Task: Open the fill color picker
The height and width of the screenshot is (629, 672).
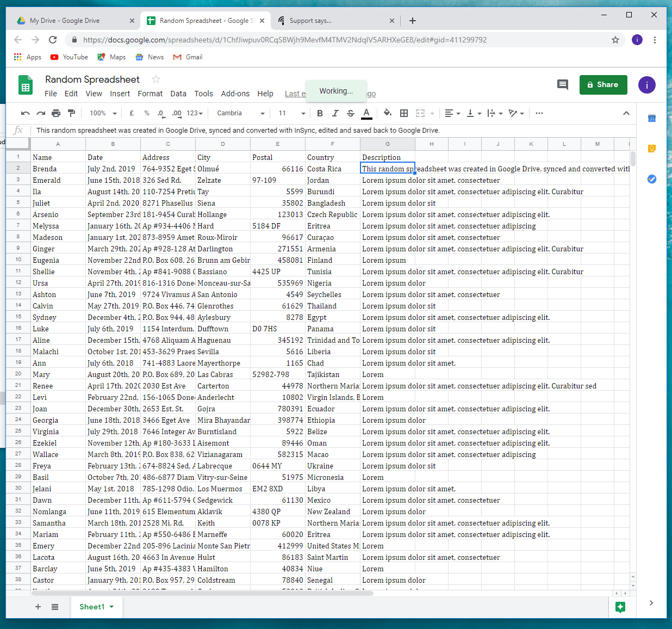Action: point(387,113)
